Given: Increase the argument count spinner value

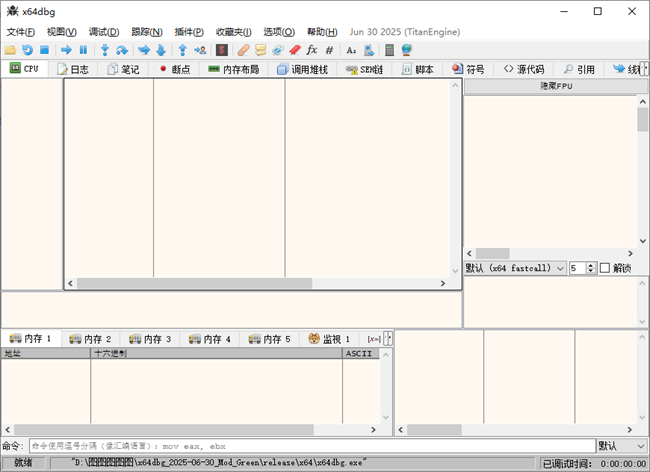Looking at the screenshot, I should pyautogui.click(x=591, y=265).
